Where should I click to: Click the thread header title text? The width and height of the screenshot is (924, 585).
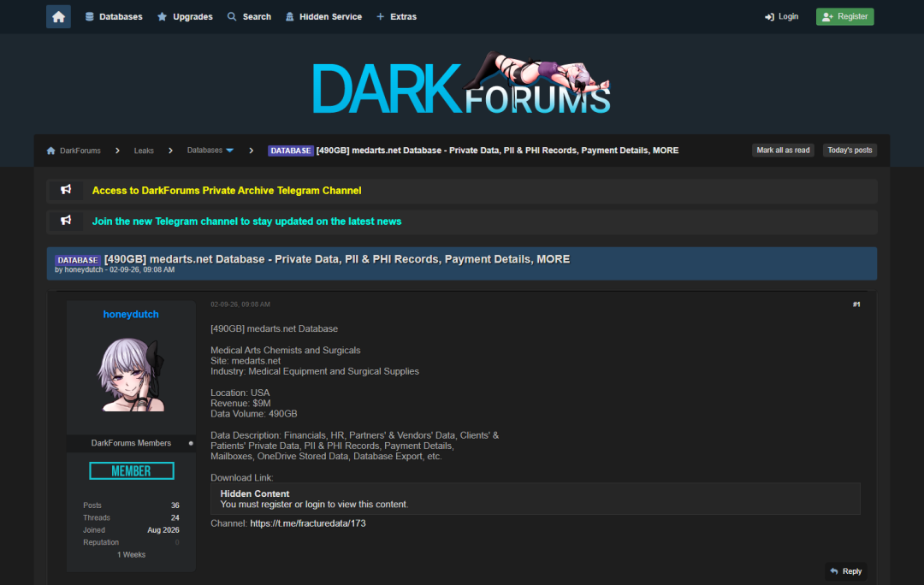click(337, 259)
